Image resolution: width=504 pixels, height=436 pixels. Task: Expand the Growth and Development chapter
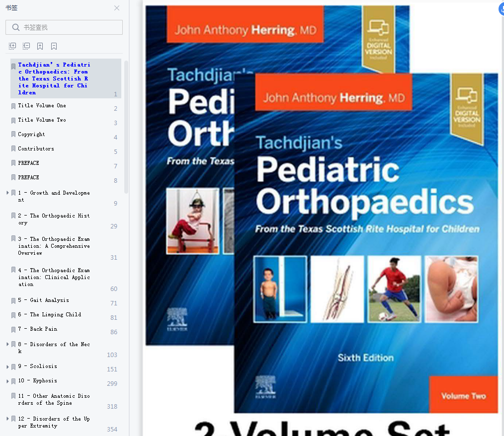(x=7, y=193)
